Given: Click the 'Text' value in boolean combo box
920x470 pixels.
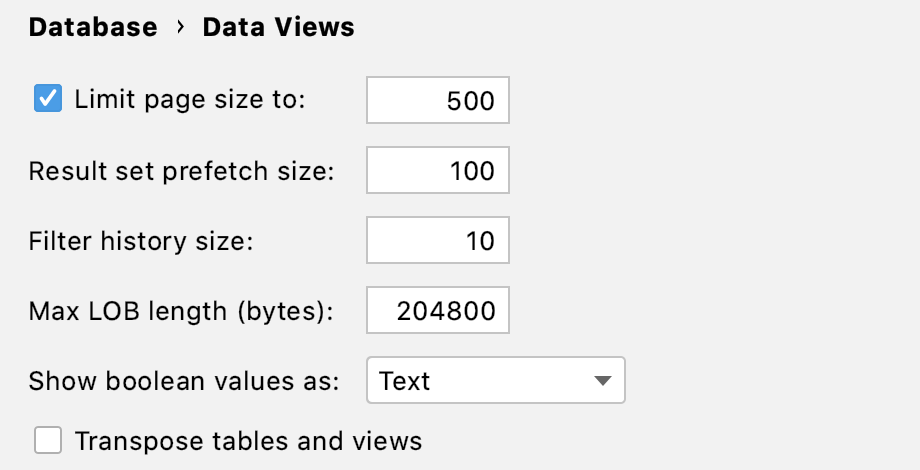Looking at the screenshot, I should pyautogui.click(x=406, y=381).
